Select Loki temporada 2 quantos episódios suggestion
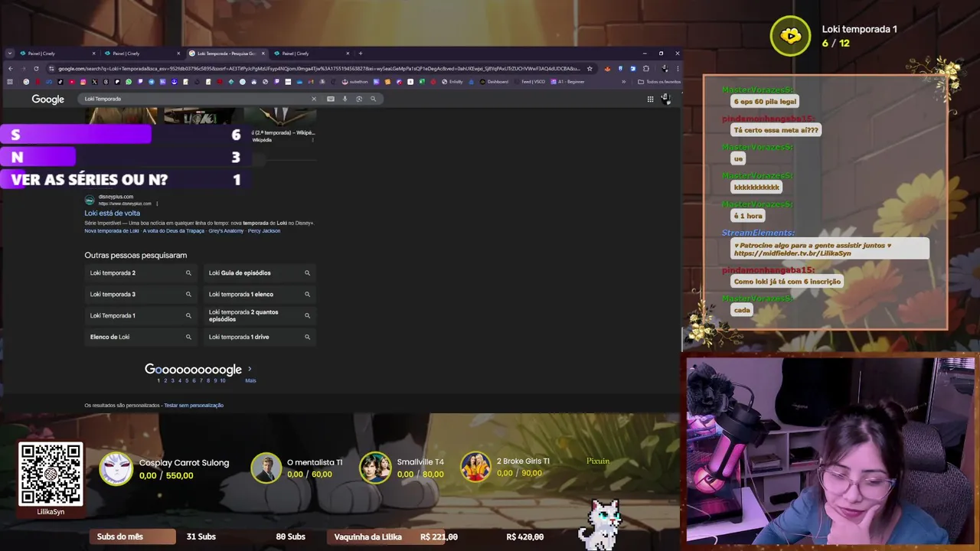This screenshot has width=980, height=551. coord(260,315)
